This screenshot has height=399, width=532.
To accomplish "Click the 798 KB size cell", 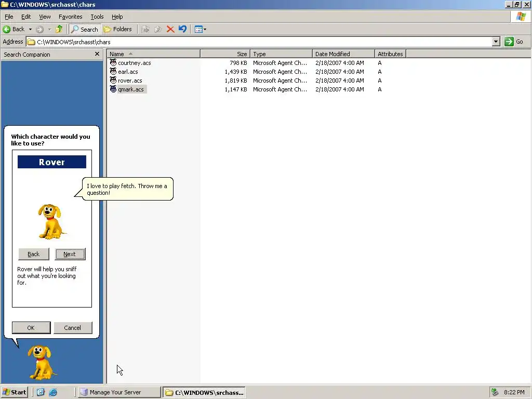I will pos(238,63).
